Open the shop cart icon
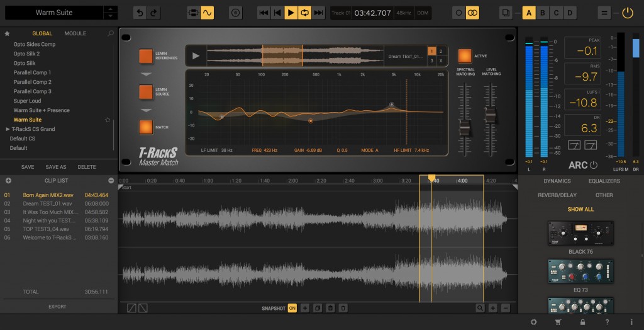The image size is (644, 330). [558, 322]
